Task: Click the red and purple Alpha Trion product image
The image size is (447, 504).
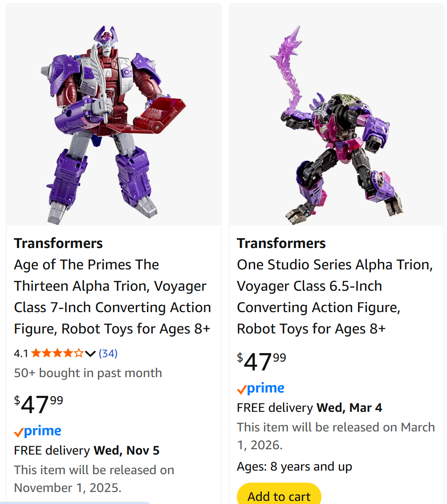Action: (114, 125)
